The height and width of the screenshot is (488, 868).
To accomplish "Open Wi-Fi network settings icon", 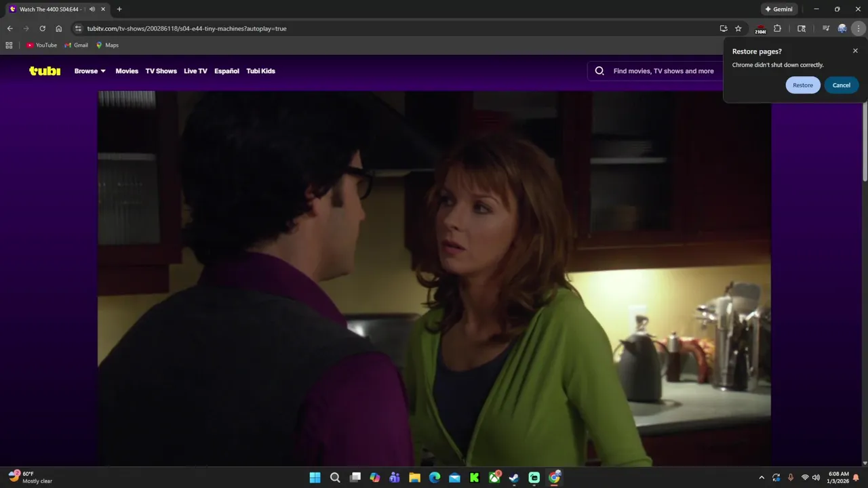I will pyautogui.click(x=805, y=478).
